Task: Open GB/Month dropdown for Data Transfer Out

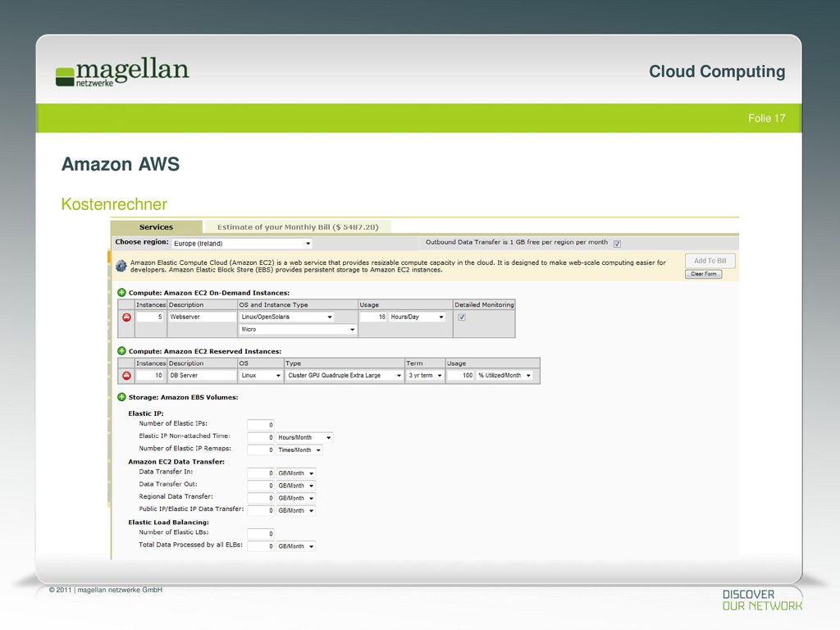Action: [x=295, y=486]
